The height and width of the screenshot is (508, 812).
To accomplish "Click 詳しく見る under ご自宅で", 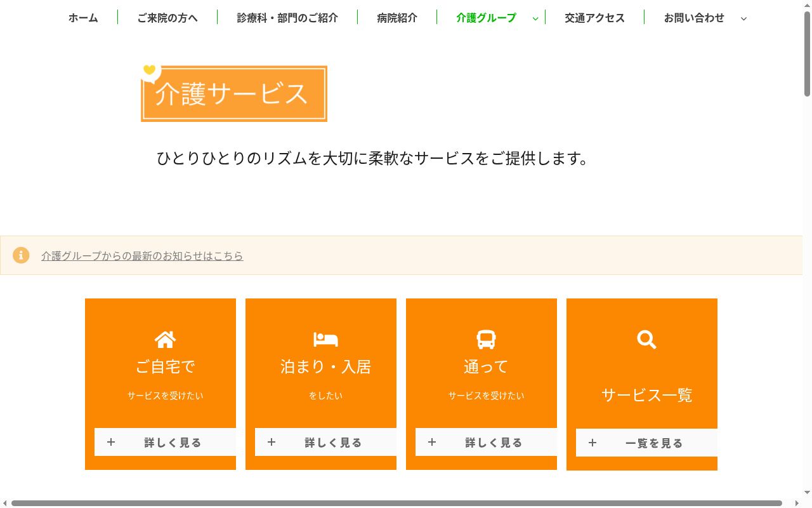I will point(165,442).
